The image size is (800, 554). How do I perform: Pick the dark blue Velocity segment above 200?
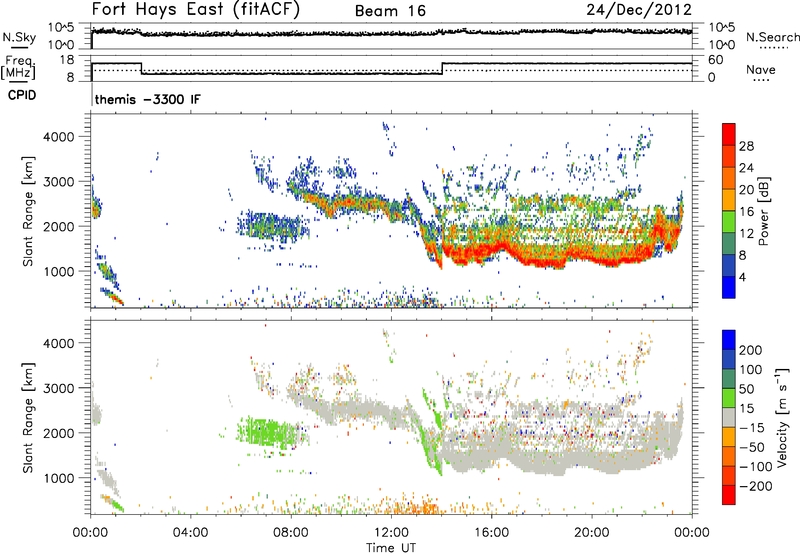(729, 340)
